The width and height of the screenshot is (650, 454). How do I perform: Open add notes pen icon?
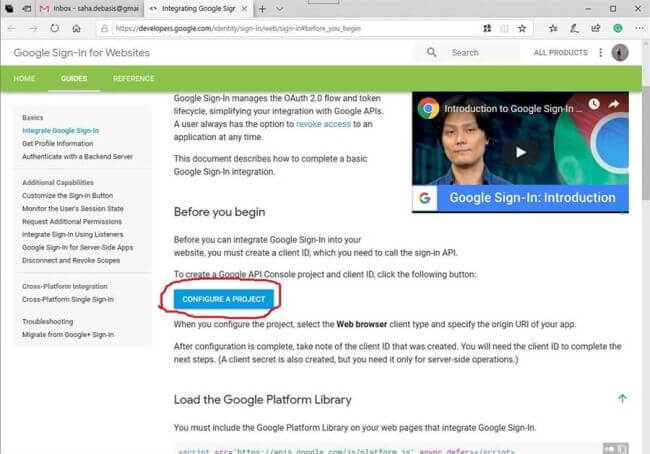pos(575,28)
